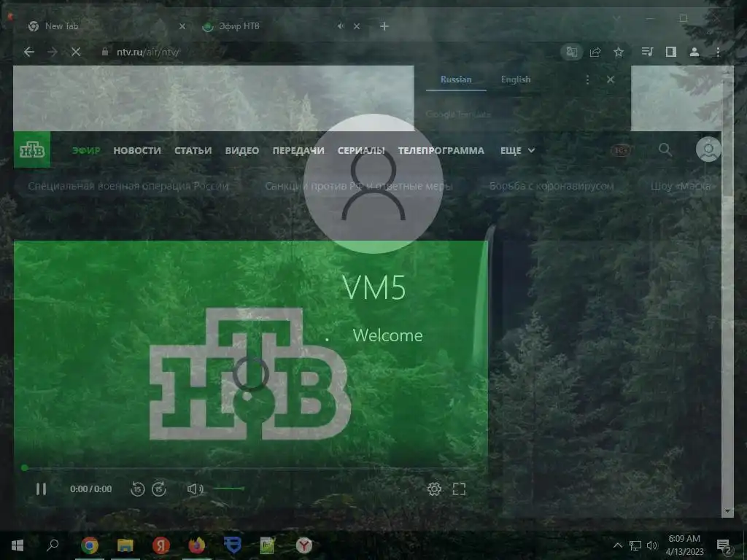Viewport: 747px width, 560px height.
Task: Select English in translate popup
Action: pos(516,79)
